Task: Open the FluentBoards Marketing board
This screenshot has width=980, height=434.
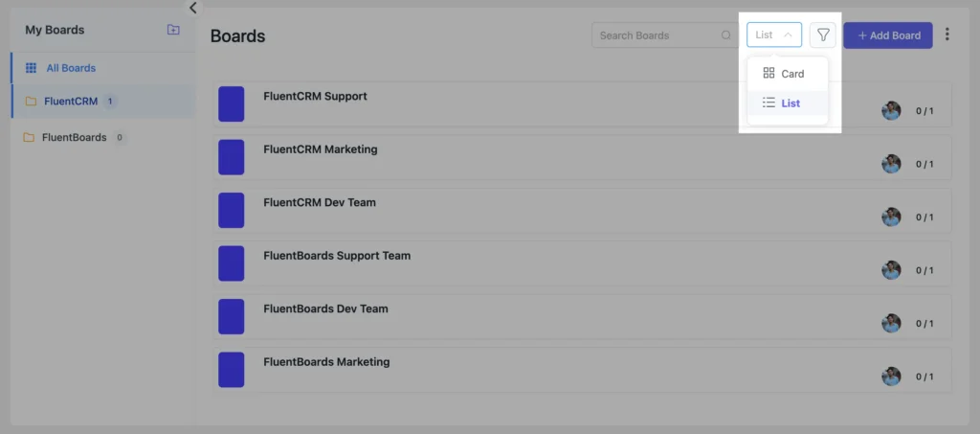Action: (582, 370)
